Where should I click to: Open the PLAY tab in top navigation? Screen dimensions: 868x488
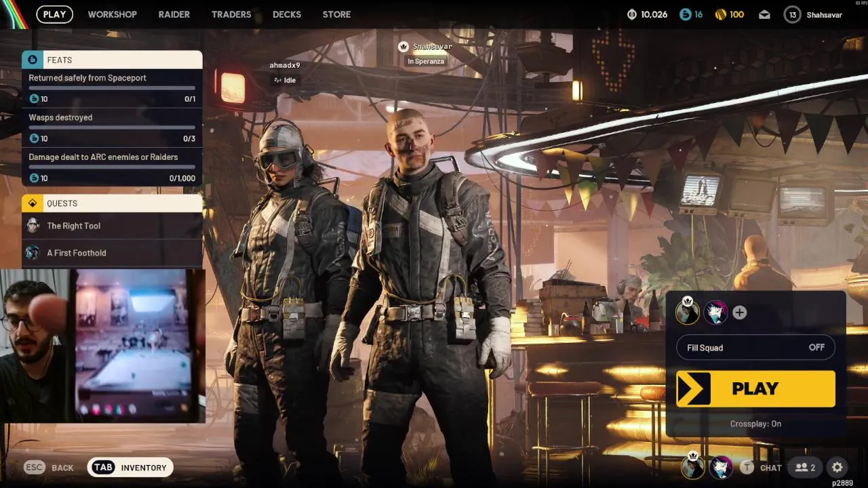(54, 14)
